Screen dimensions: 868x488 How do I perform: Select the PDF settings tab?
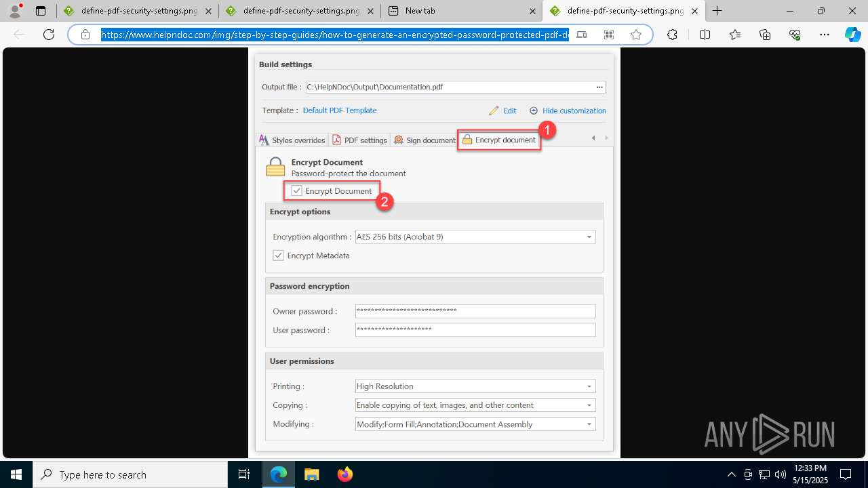359,140
